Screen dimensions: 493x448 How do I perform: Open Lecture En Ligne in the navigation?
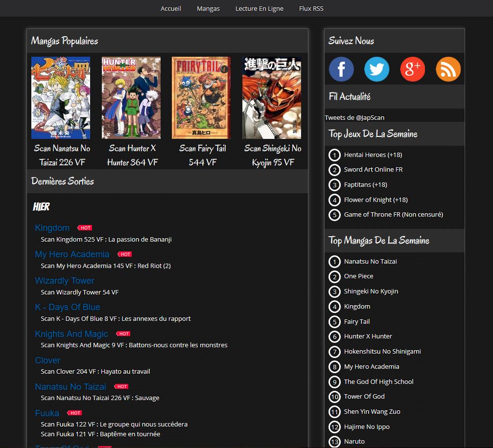pos(259,8)
